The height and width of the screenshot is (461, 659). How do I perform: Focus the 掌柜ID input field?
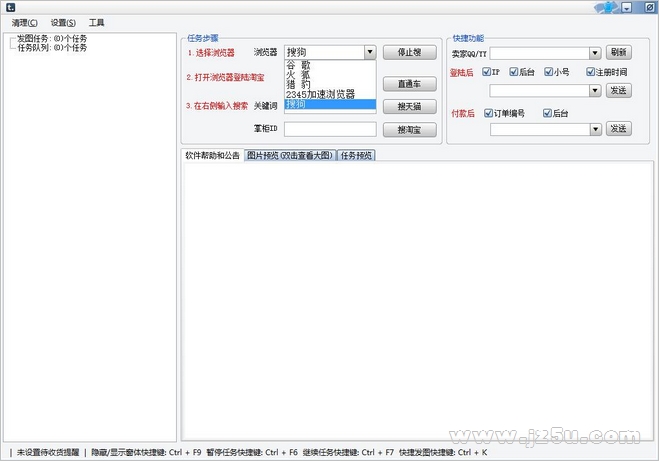point(330,129)
